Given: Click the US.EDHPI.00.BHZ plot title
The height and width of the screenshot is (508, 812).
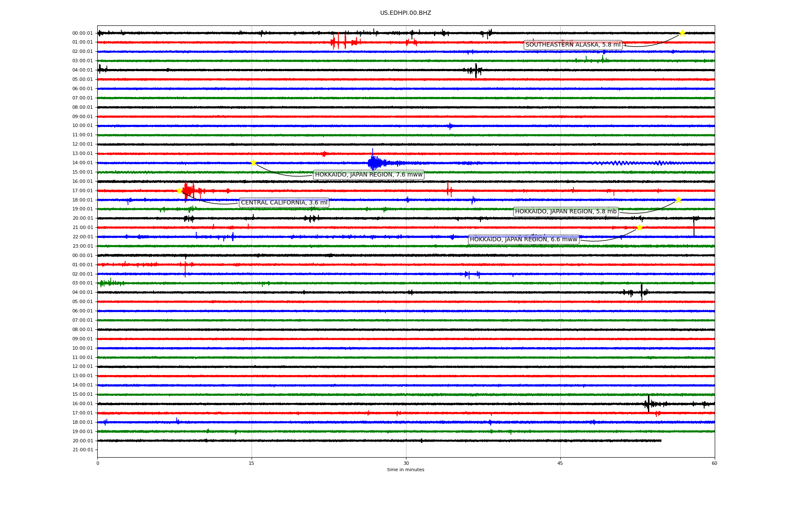Looking at the screenshot, I should pyautogui.click(x=405, y=13).
